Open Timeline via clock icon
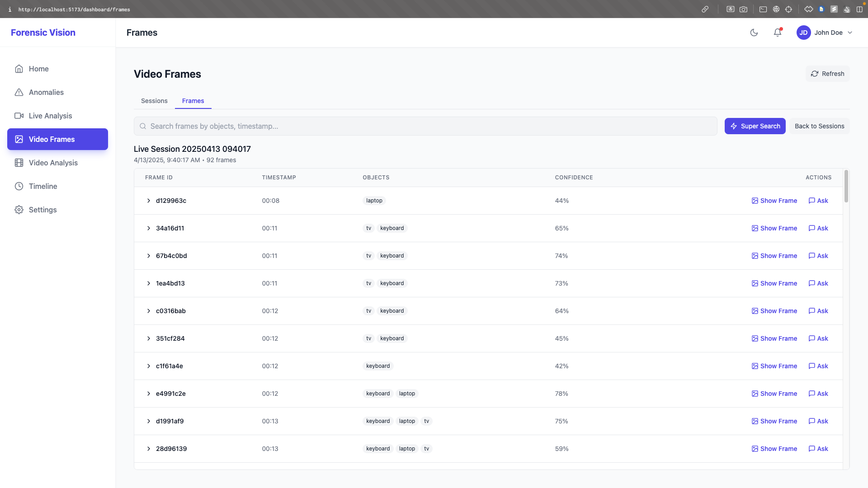 (x=19, y=186)
